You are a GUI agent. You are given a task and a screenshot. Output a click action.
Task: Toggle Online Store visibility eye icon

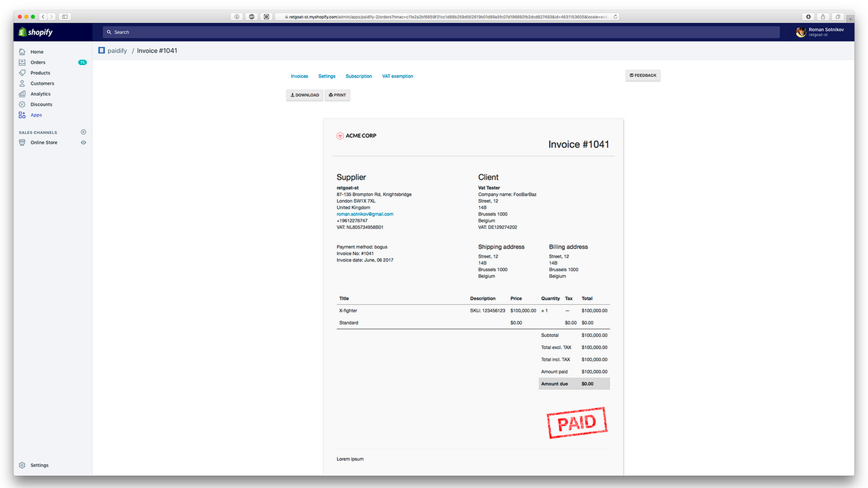[x=83, y=142]
